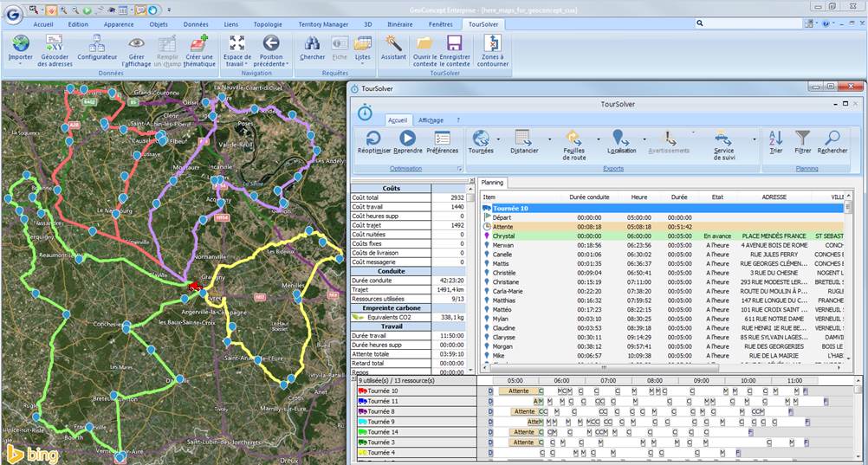Click Créer une thématique icon

(199, 44)
